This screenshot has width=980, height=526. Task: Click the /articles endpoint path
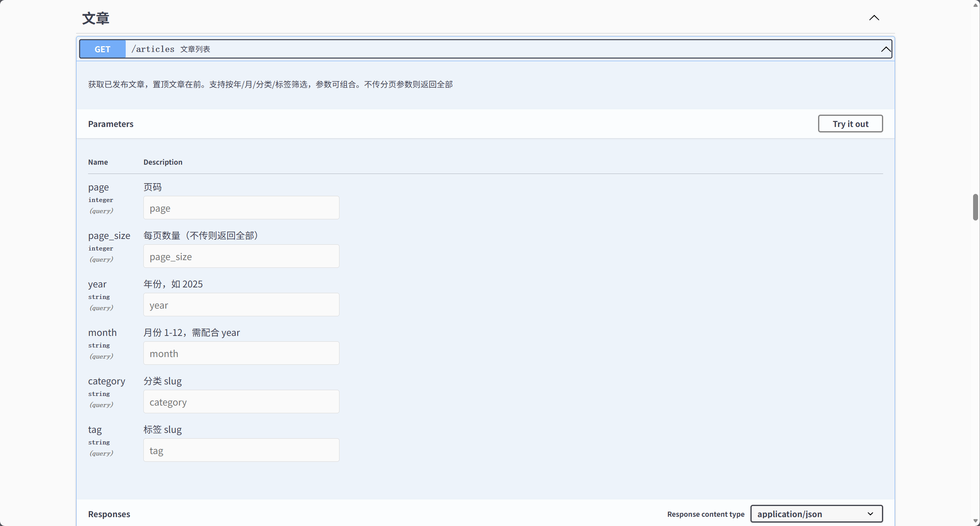[x=153, y=49]
